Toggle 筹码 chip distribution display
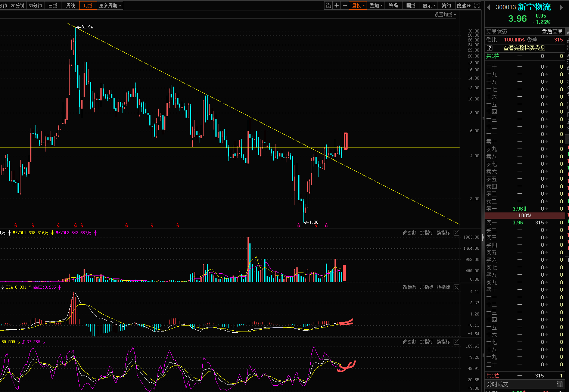 tap(393, 6)
